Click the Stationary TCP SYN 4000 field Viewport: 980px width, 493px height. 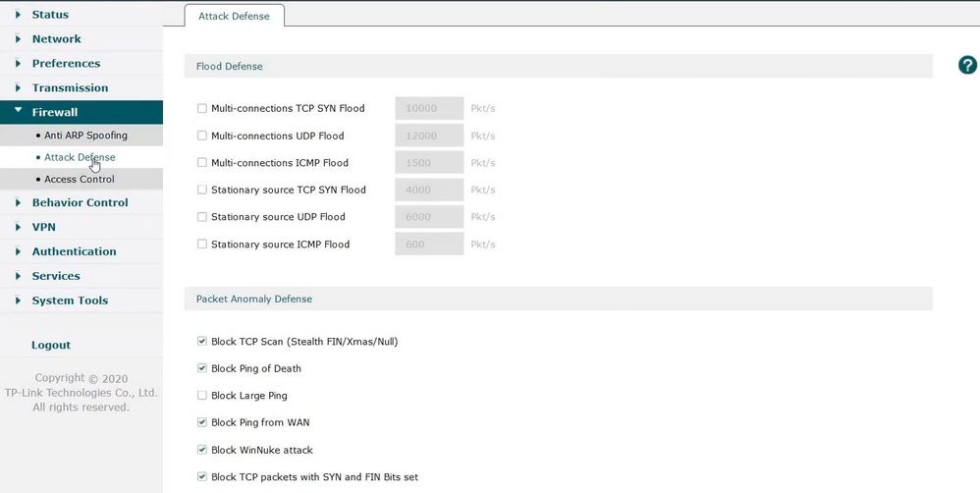coord(429,190)
